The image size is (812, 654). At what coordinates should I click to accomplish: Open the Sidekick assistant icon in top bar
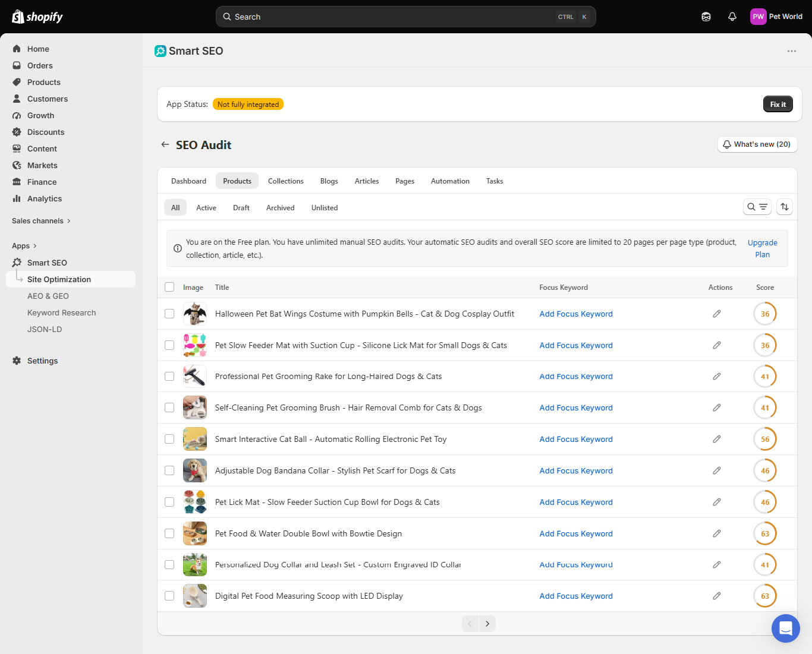pos(706,17)
